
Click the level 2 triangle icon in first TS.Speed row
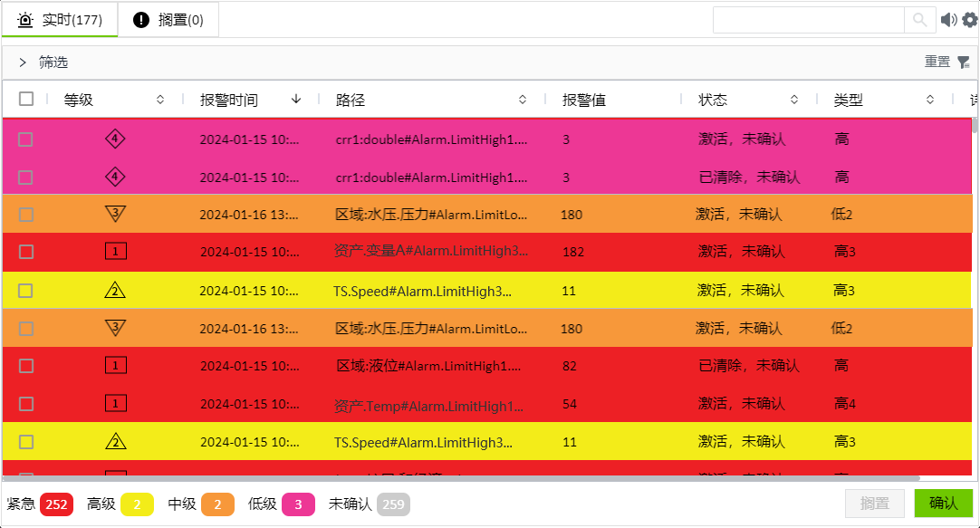point(115,291)
